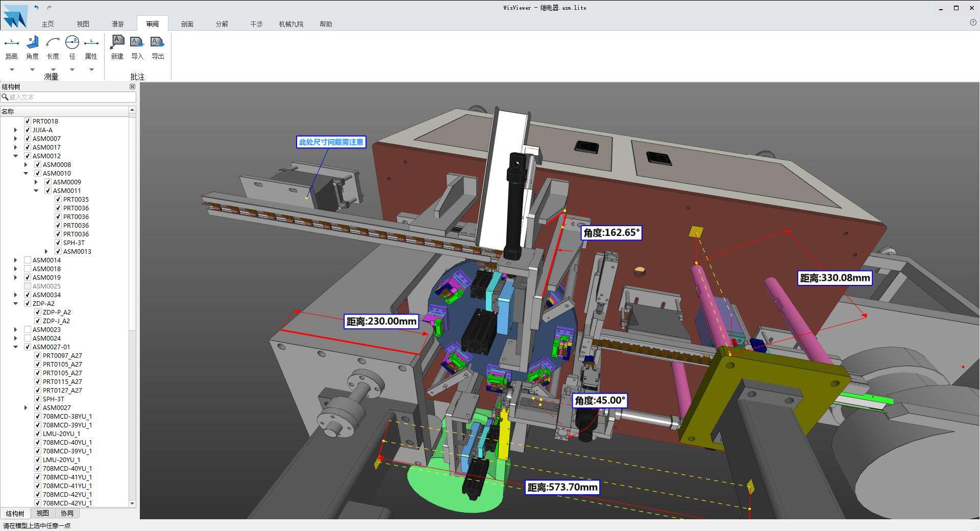980x531 pixels.
Task: Open dropdown arrow under 长度
Action: coord(53,69)
